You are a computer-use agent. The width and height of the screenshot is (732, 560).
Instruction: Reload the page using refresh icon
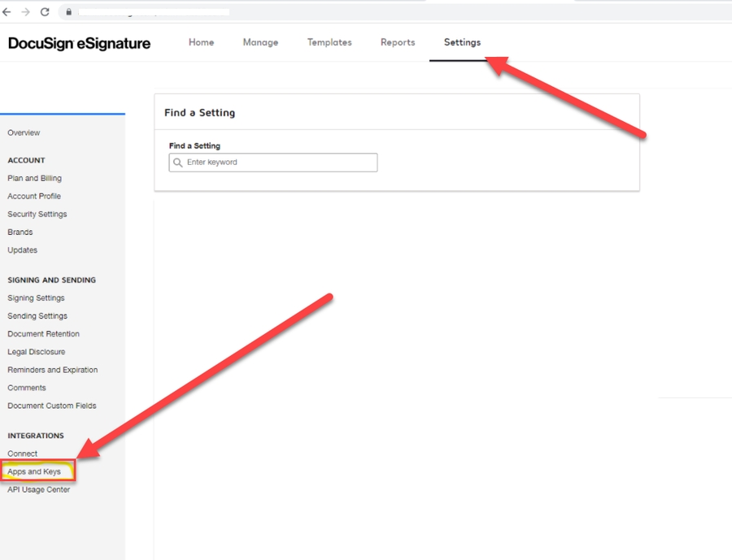click(45, 12)
